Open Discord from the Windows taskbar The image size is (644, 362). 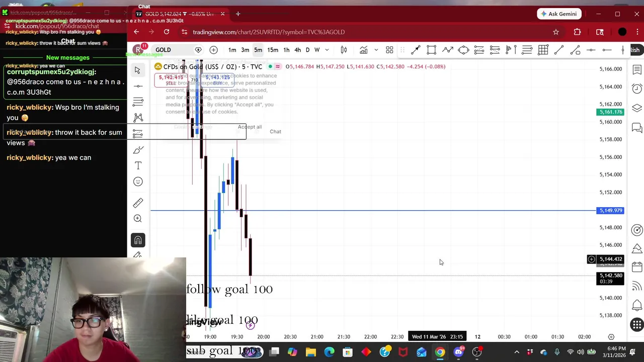click(458, 352)
